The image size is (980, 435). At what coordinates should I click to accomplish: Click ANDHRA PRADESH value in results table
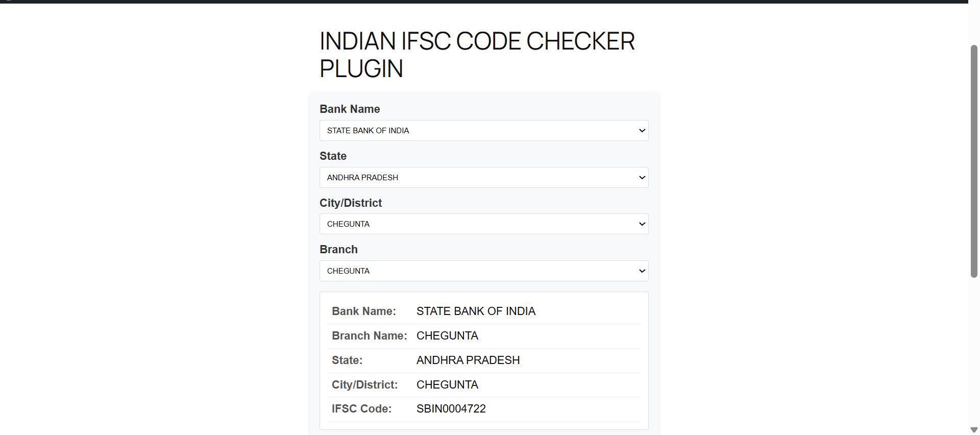coord(468,360)
